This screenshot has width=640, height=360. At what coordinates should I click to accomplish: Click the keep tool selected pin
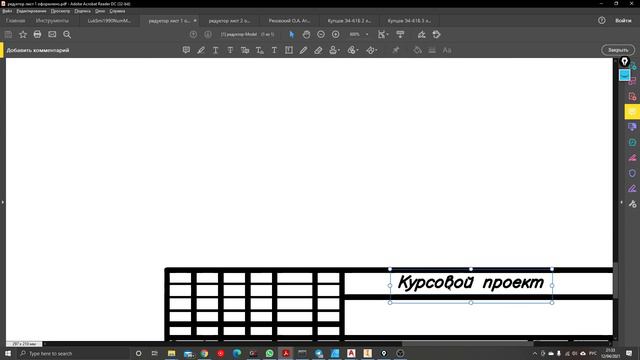(396, 50)
